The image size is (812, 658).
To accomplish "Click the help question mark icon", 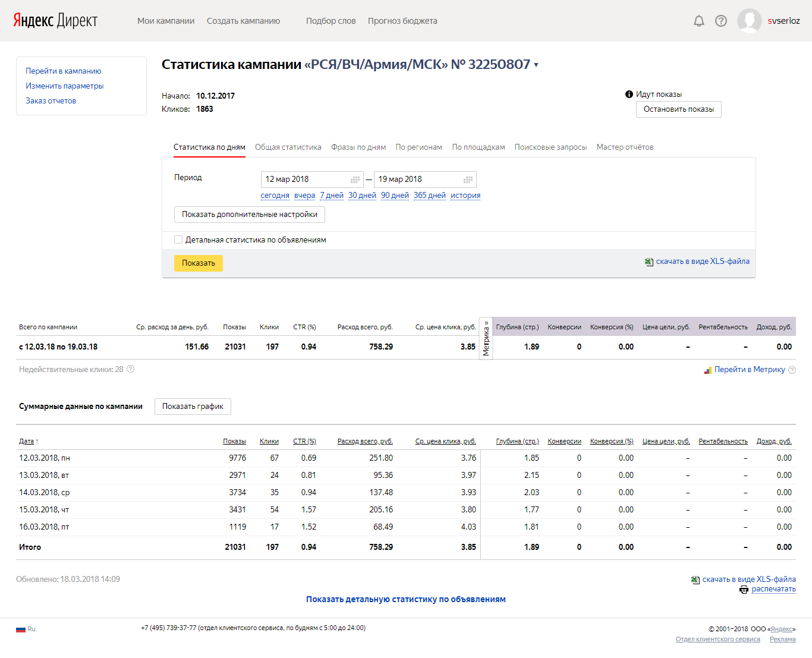I will 721,21.
